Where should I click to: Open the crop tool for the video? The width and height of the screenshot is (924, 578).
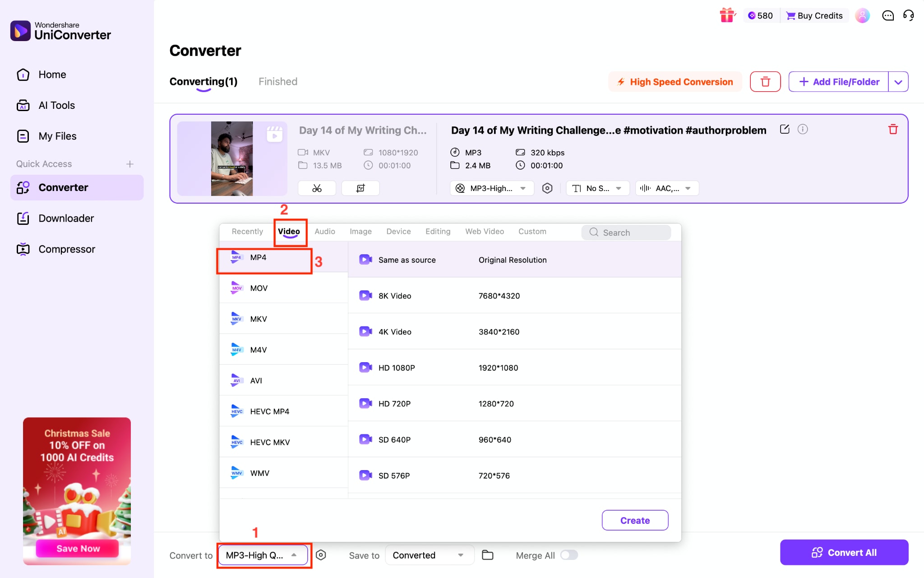[x=360, y=188]
